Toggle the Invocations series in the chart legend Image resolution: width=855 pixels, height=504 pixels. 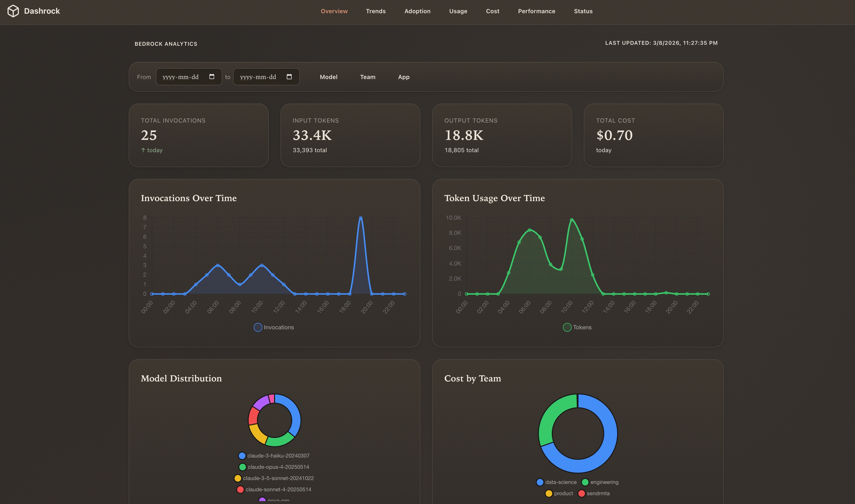coord(273,327)
